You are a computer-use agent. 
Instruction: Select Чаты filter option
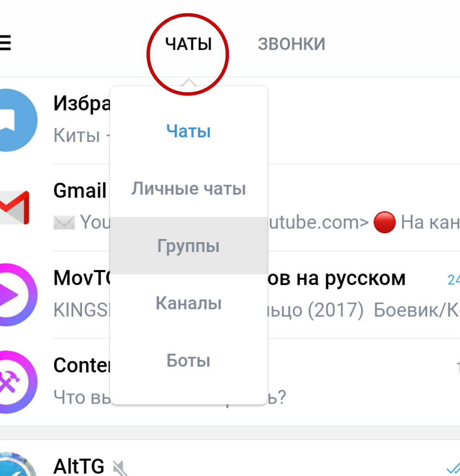189,131
